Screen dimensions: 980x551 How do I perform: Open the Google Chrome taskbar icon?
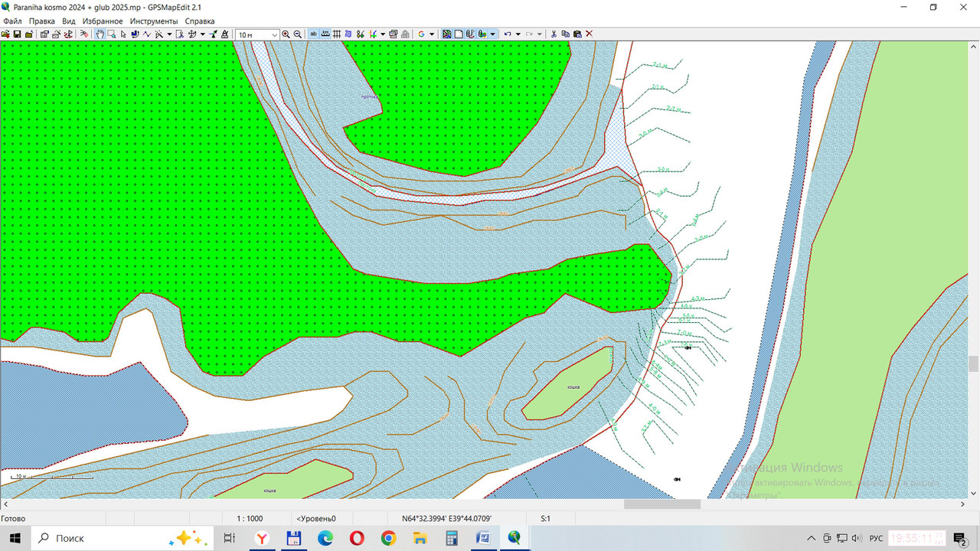[x=388, y=538]
